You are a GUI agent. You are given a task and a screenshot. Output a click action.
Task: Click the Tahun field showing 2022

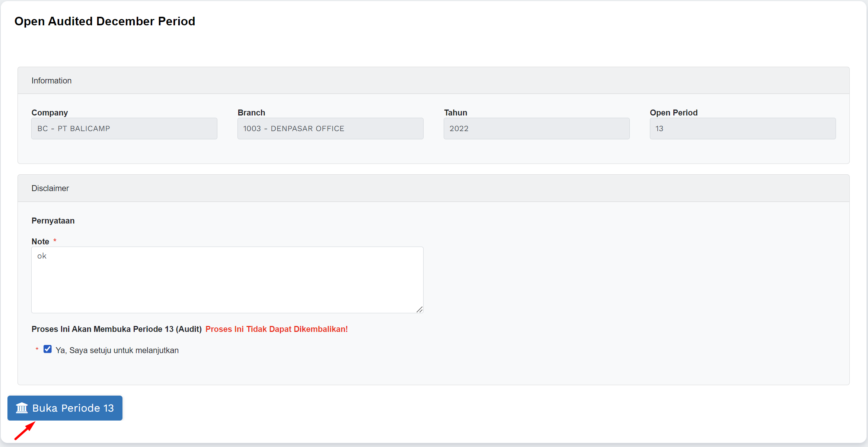tap(536, 129)
